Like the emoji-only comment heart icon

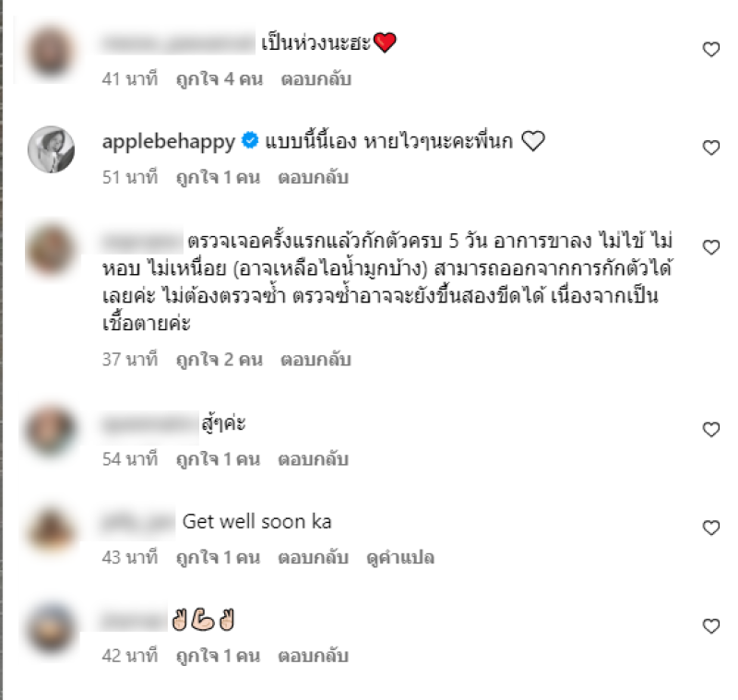click(x=710, y=626)
